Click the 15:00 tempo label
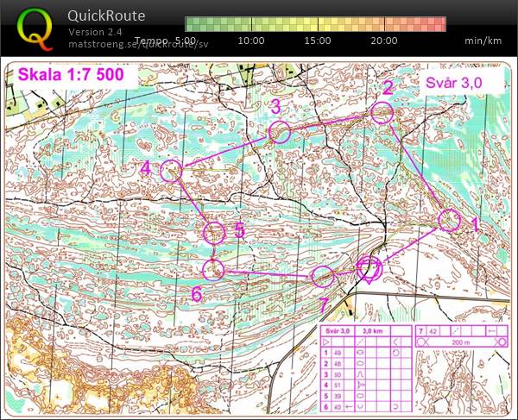This screenshot has width=518, height=420. (x=318, y=41)
